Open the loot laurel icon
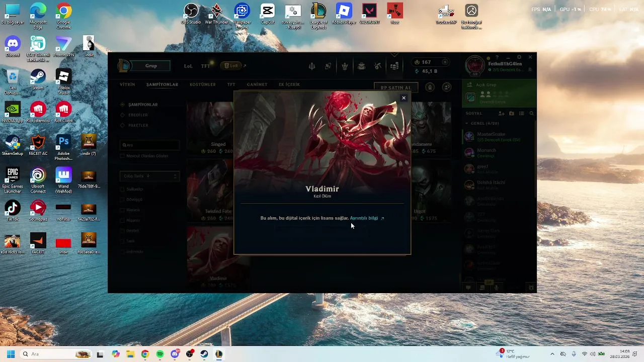The image size is (644, 362). [345, 66]
